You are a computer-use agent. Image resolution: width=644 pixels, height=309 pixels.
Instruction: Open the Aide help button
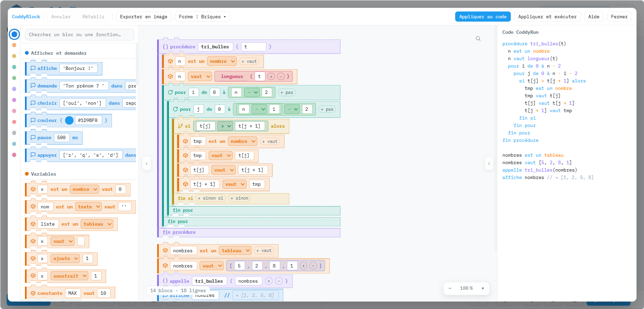(594, 17)
